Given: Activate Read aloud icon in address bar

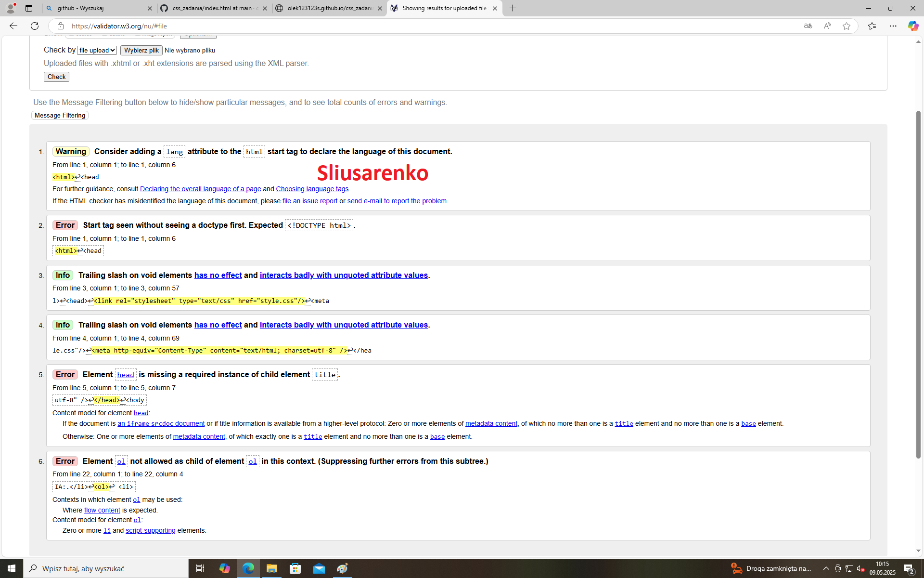Looking at the screenshot, I should 827,26.
